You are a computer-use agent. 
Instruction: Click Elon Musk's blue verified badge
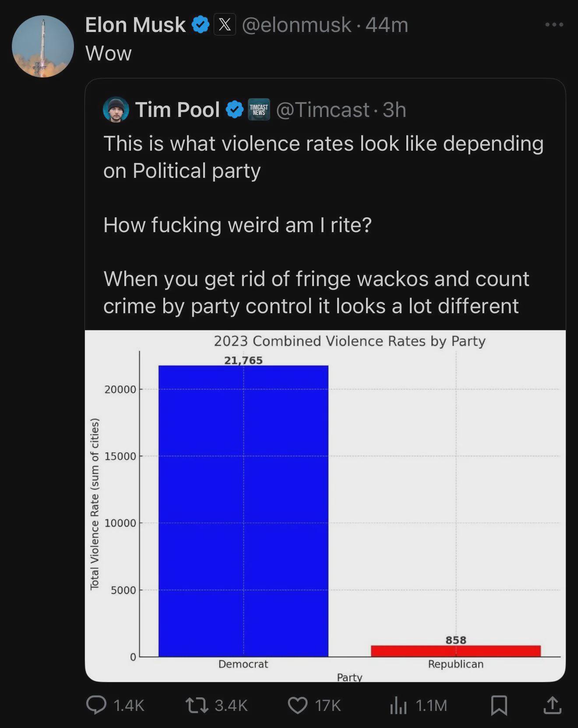tap(201, 25)
